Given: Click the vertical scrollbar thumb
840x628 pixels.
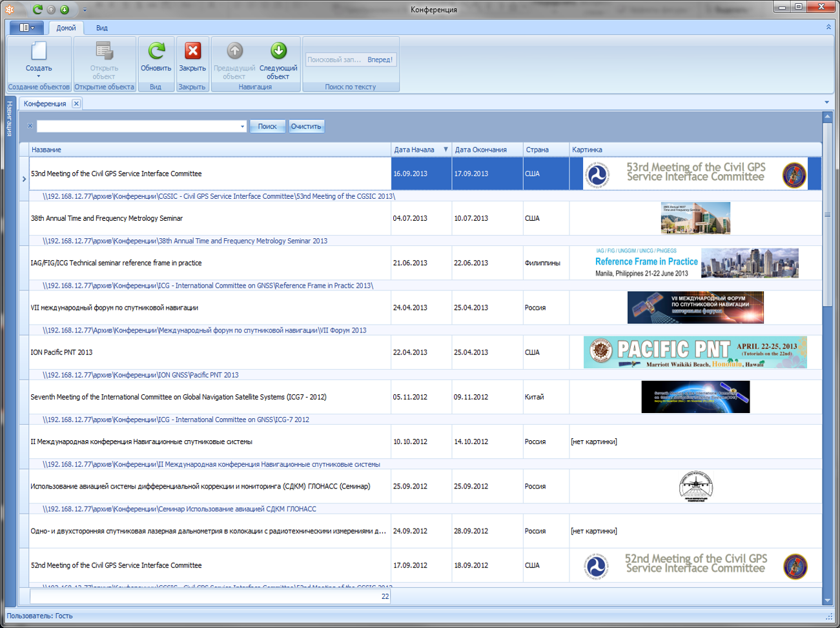Looking at the screenshot, I should (827, 214).
